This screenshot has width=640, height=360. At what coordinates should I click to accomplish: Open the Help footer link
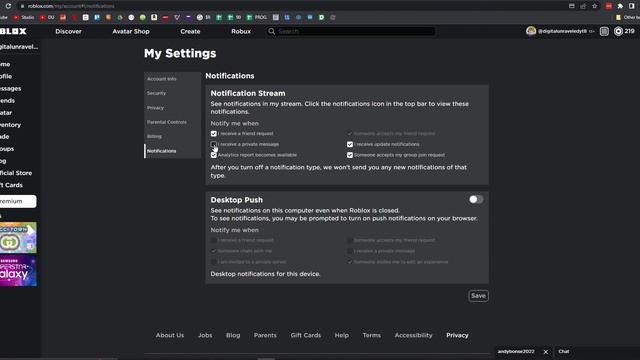tap(342, 335)
